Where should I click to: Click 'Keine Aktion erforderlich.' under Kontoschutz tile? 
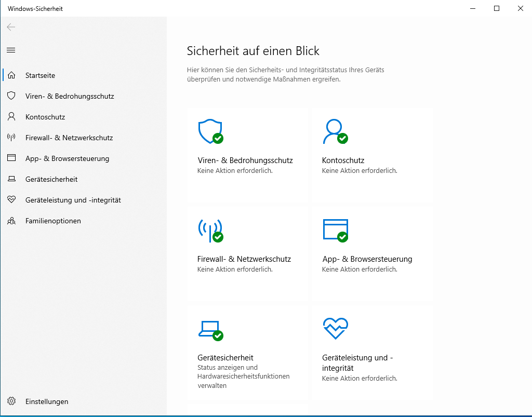360,170
